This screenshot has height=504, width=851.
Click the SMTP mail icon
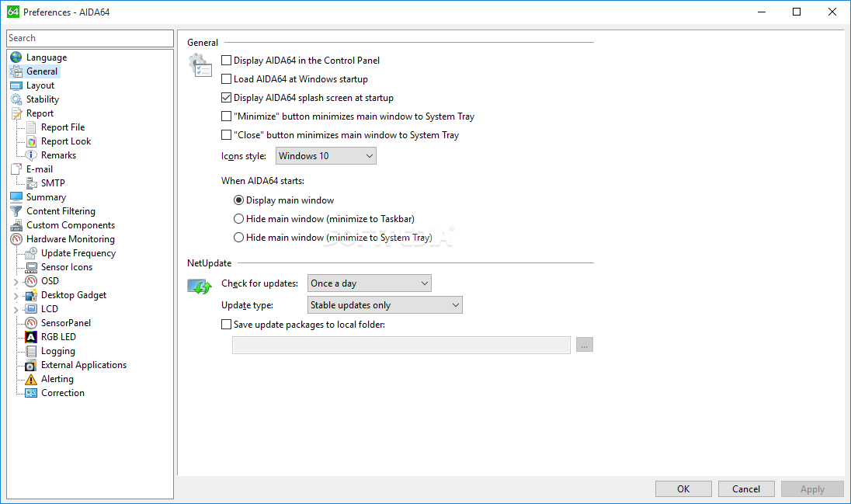pyautogui.click(x=31, y=183)
